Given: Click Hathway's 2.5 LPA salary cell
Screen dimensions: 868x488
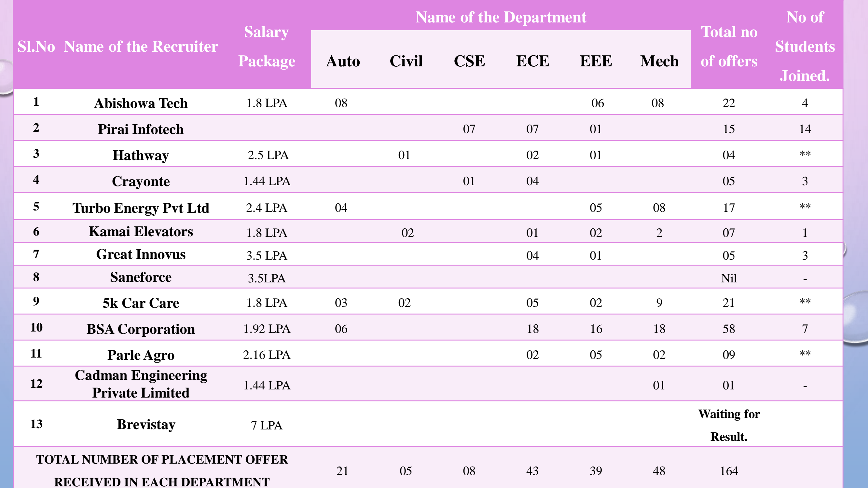Looking at the screenshot, I should pos(268,155).
